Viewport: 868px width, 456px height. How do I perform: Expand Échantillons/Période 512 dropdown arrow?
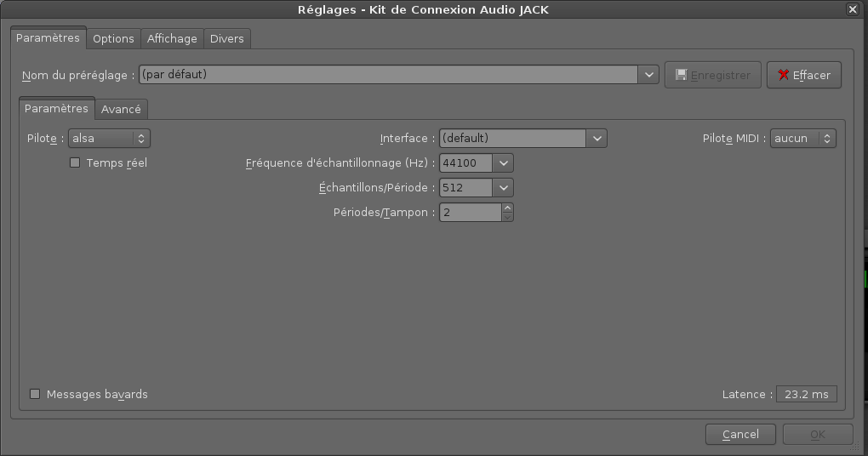click(503, 188)
